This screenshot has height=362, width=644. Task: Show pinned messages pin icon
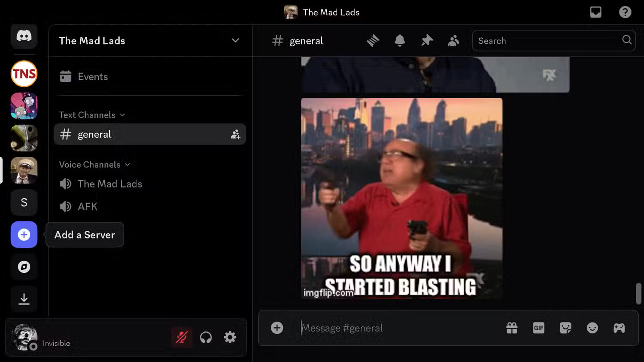coord(427,41)
